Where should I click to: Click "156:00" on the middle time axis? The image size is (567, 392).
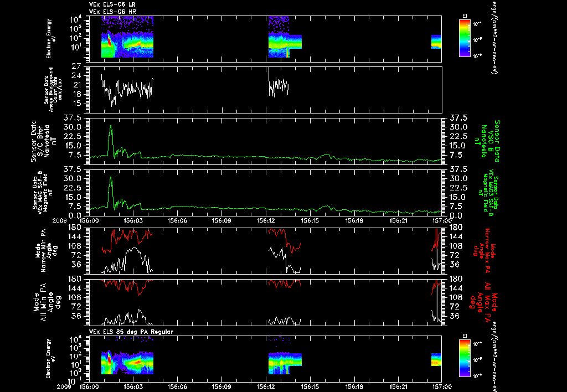click(x=89, y=220)
